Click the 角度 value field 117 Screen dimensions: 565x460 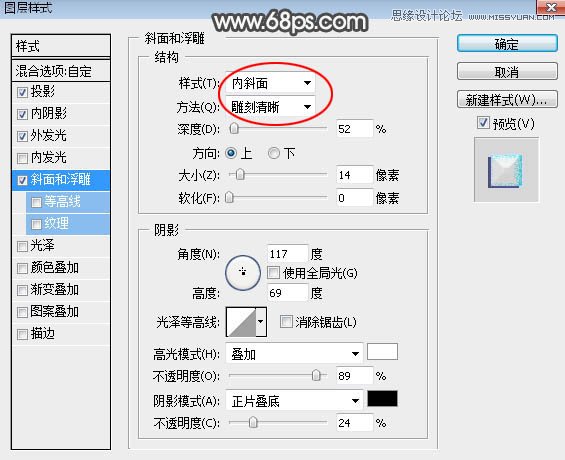point(288,254)
